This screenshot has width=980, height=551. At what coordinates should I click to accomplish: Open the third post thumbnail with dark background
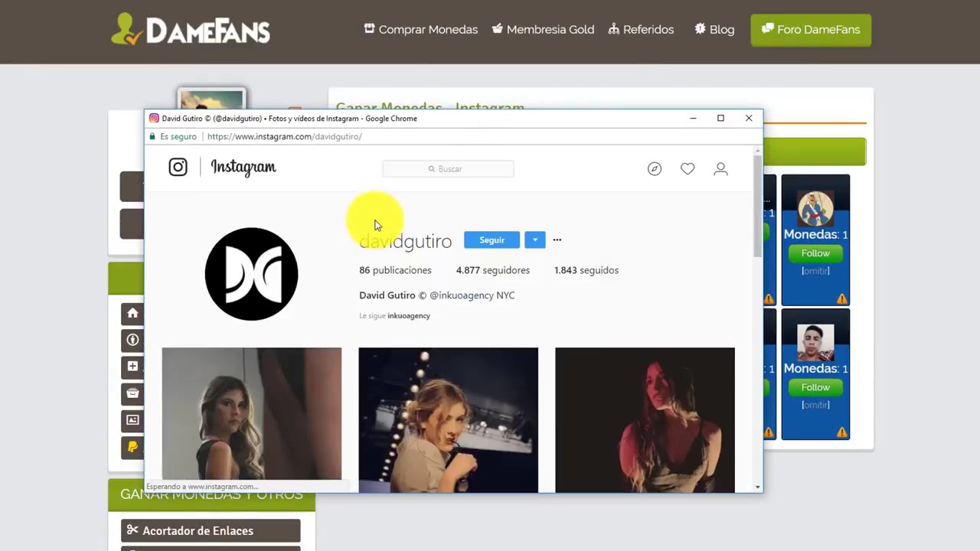(645, 419)
